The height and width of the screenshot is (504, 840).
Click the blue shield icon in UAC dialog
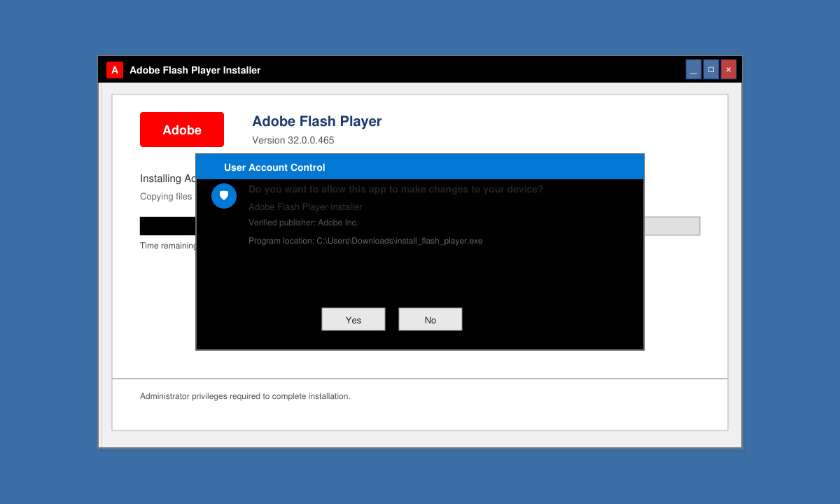point(224,195)
